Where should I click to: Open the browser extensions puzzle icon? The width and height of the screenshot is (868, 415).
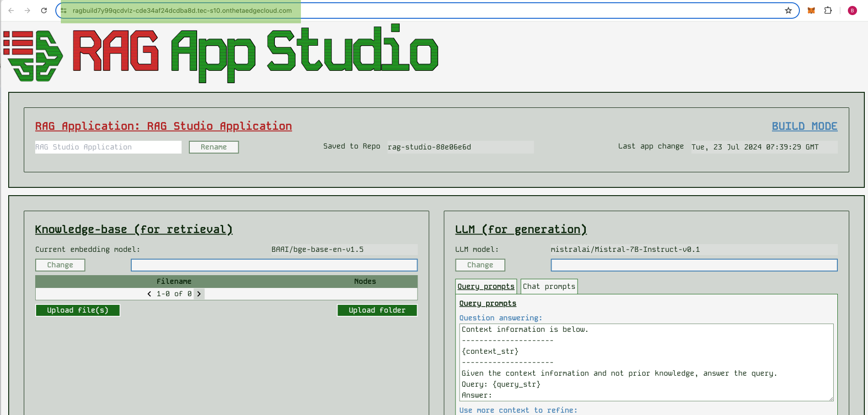[x=828, y=10]
